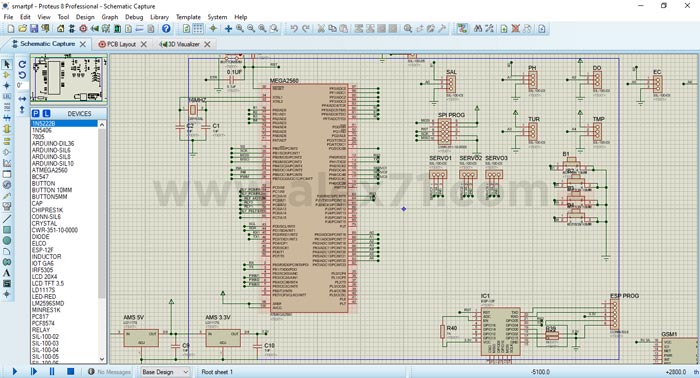Click the Undo toolbar icon
The height and width of the screenshot is (378, 700).
[x=294, y=29]
